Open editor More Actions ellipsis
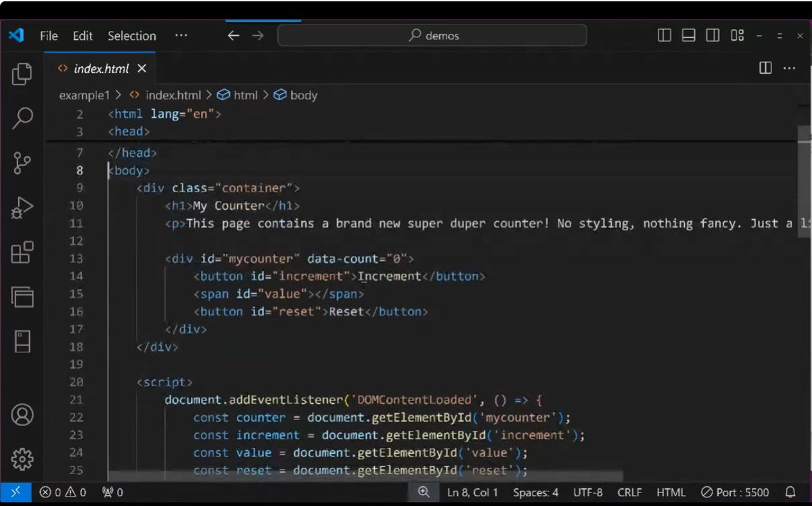The height and width of the screenshot is (506, 812). 789,68
